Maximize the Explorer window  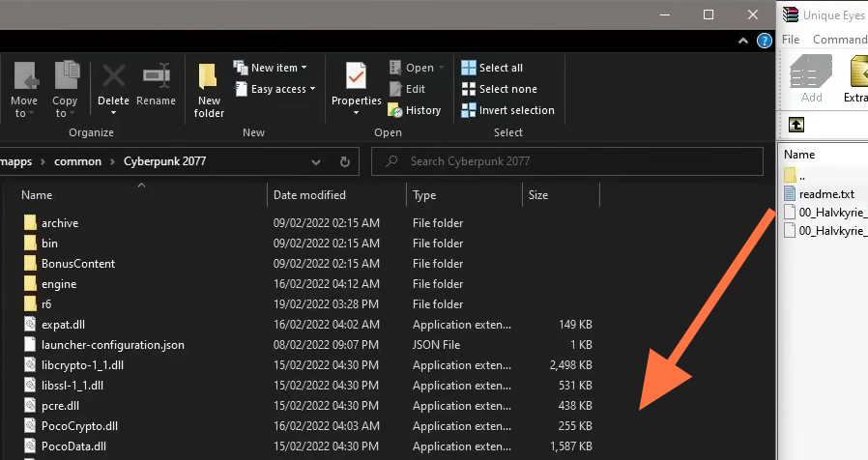point(708,14)
